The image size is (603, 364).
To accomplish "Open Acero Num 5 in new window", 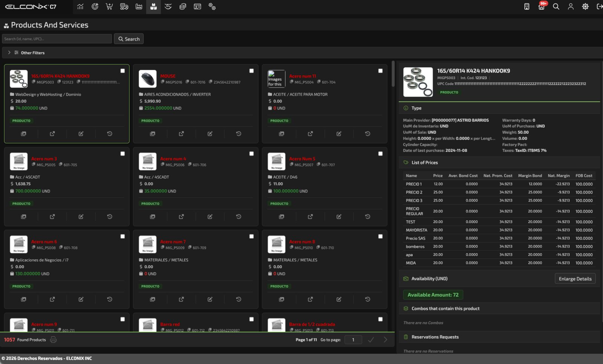I will tap(310, 217).
